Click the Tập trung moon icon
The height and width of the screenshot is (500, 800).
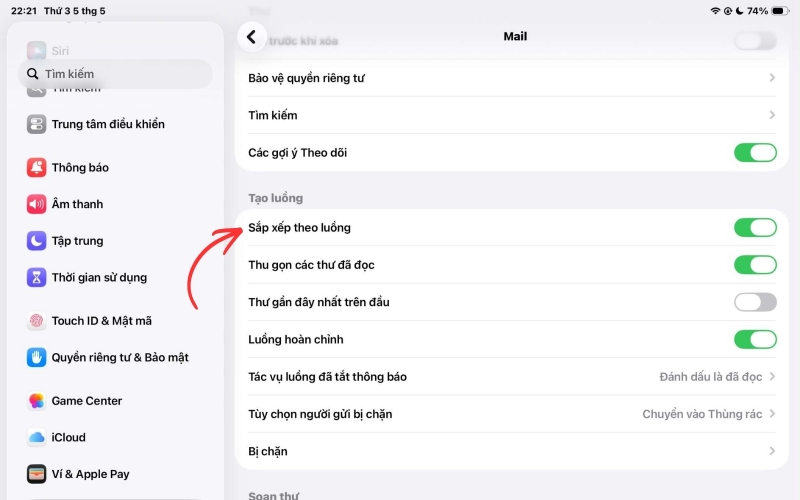36,241
